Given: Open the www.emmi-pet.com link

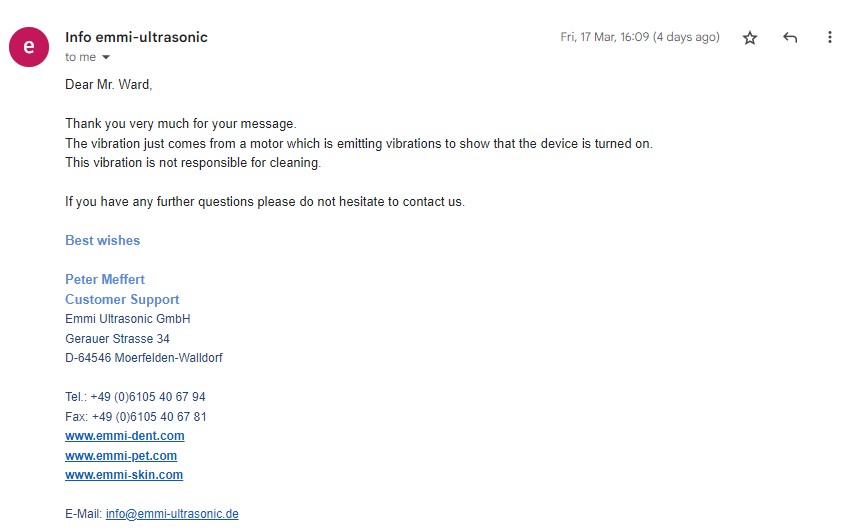Looking at the screenshot, I should (x=121, y=455).
